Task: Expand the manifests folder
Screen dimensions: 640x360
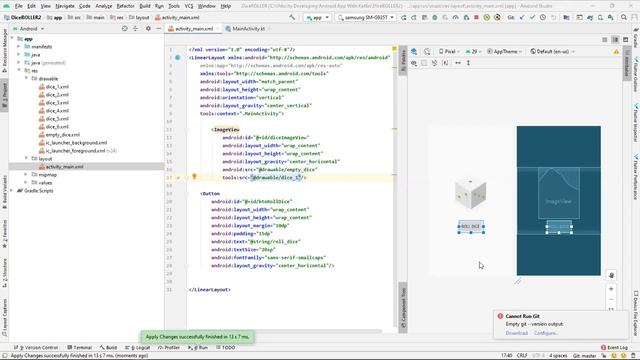Action: [19, 47]
